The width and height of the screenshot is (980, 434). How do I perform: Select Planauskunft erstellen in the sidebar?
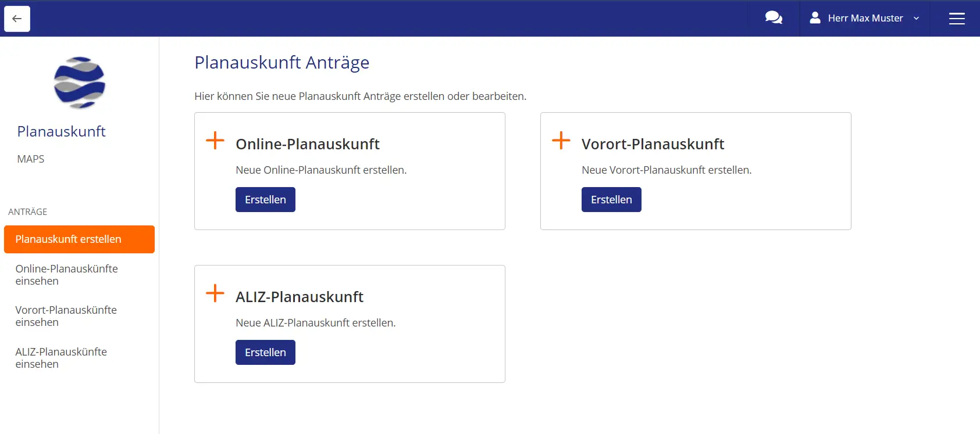tap(68, 239)
